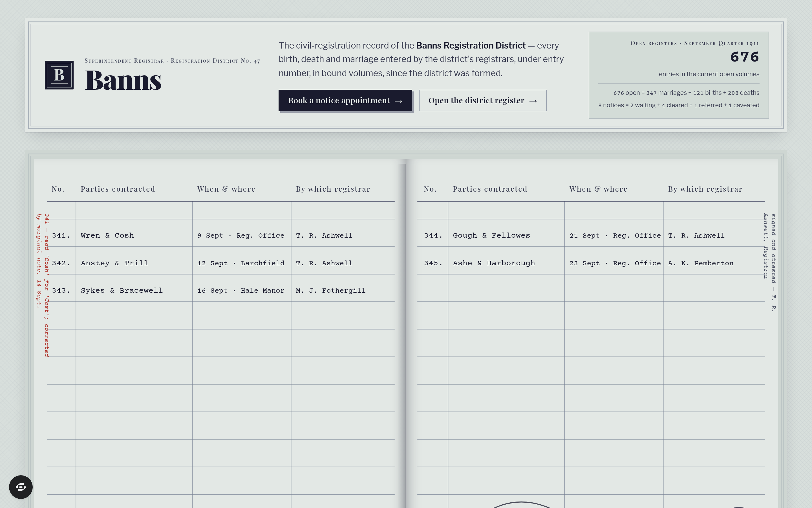This screenshot has width=812, height=508.
Task: Open the district register
Action: coord(482,100)
